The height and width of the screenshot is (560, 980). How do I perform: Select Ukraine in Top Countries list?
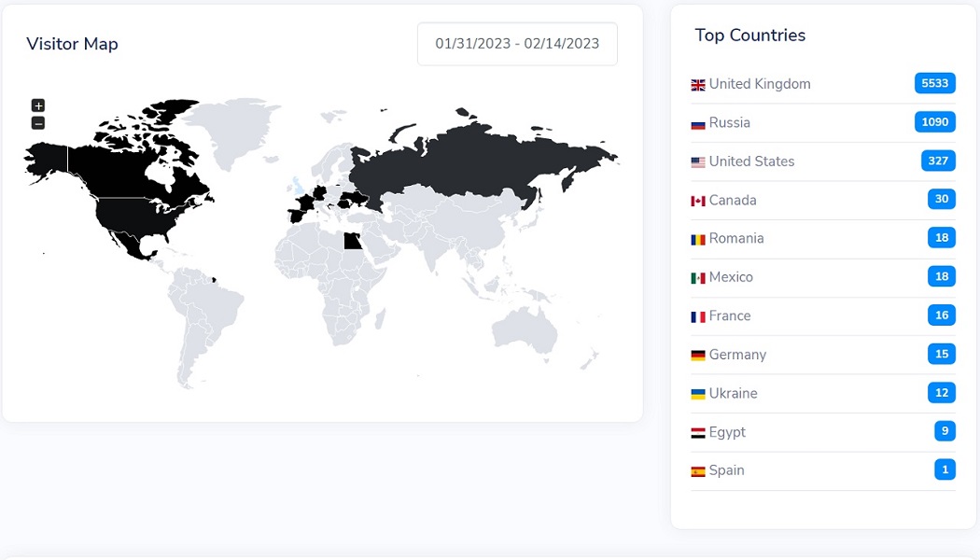coord(733,394)
